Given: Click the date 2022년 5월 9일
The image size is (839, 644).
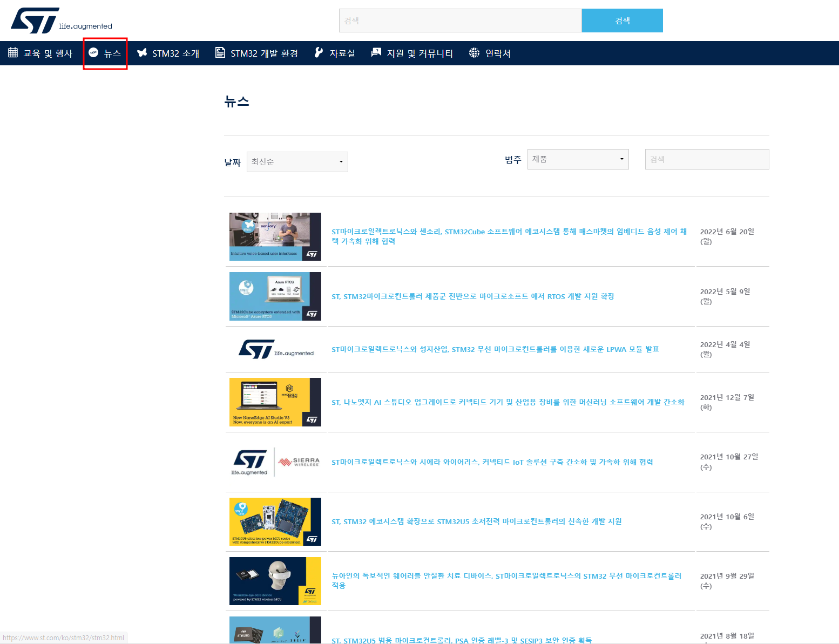Looking at the screenshot, I should tap(725, 296).
